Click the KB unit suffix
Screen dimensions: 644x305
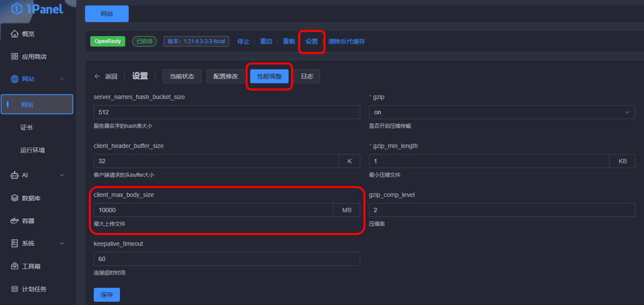[x=623, y=161]
